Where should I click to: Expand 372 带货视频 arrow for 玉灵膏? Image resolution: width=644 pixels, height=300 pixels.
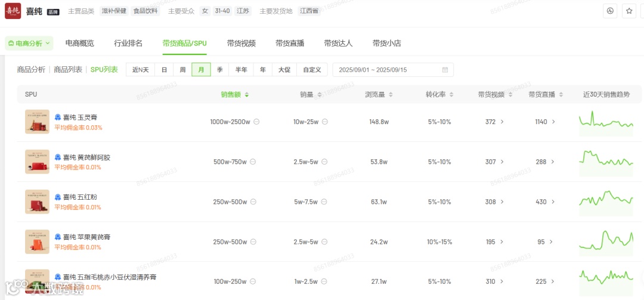[x=502, y=122]
